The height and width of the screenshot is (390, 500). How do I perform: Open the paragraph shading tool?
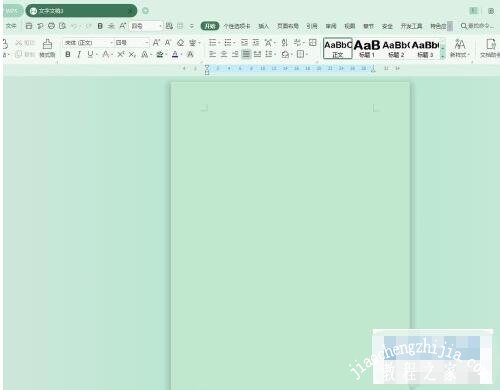click(285, 54)
